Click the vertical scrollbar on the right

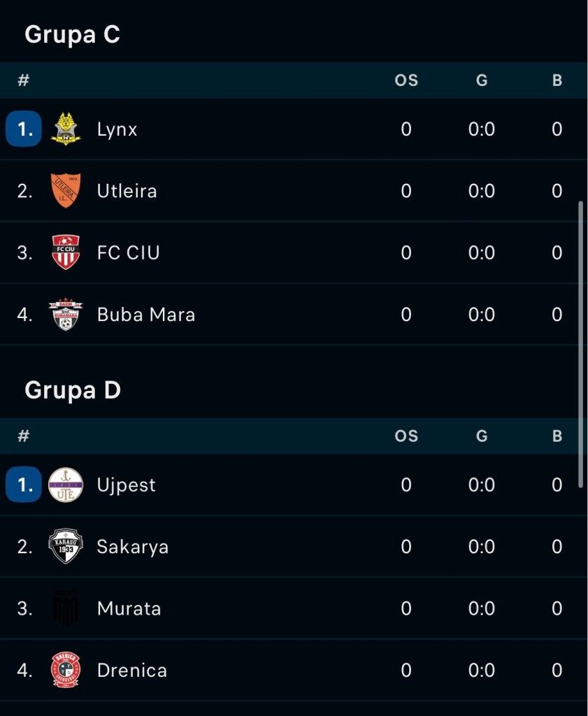[x=580, y=344]
